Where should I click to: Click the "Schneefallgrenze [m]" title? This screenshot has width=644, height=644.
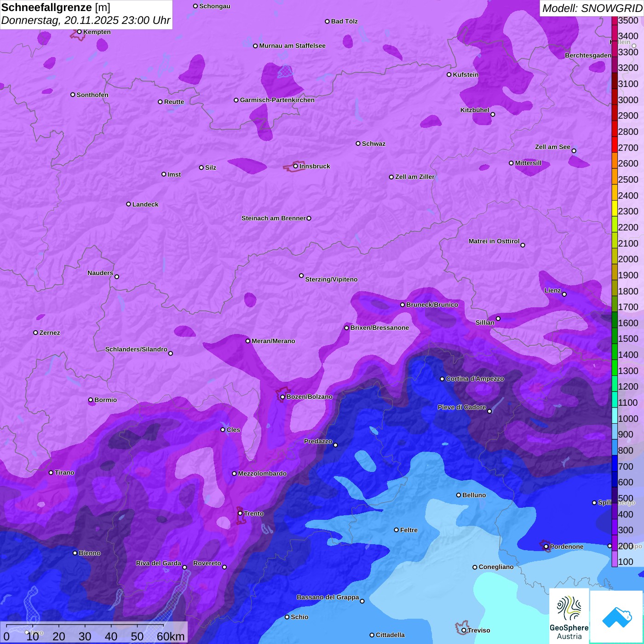56,7
